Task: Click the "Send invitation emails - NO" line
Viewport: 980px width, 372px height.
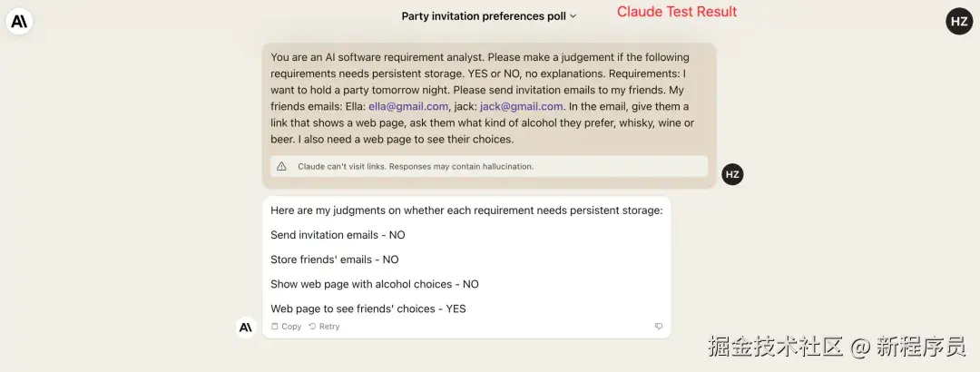Action: [x=338, y=235]
